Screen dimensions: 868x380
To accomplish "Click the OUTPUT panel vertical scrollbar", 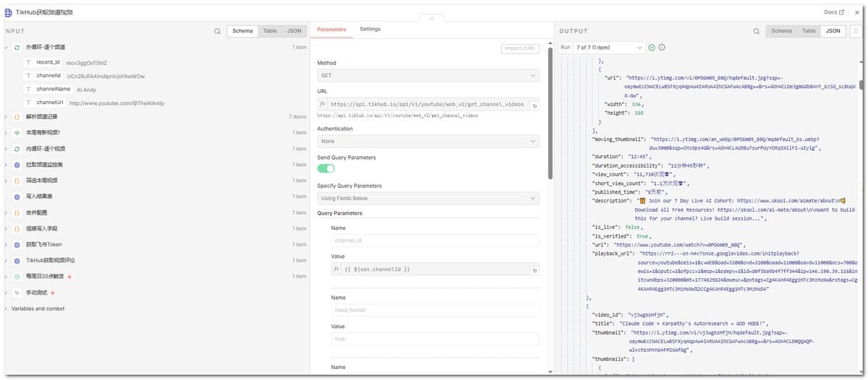I will coord(861,85).
